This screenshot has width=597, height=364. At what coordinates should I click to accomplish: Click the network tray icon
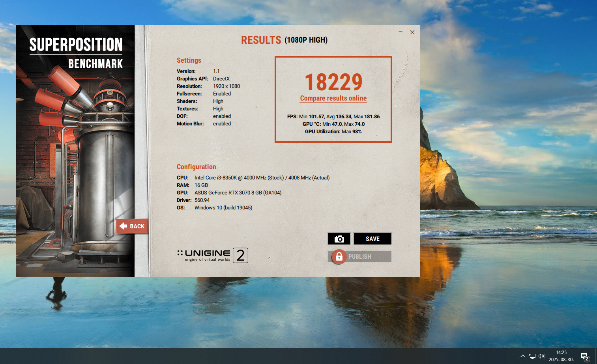532,356
